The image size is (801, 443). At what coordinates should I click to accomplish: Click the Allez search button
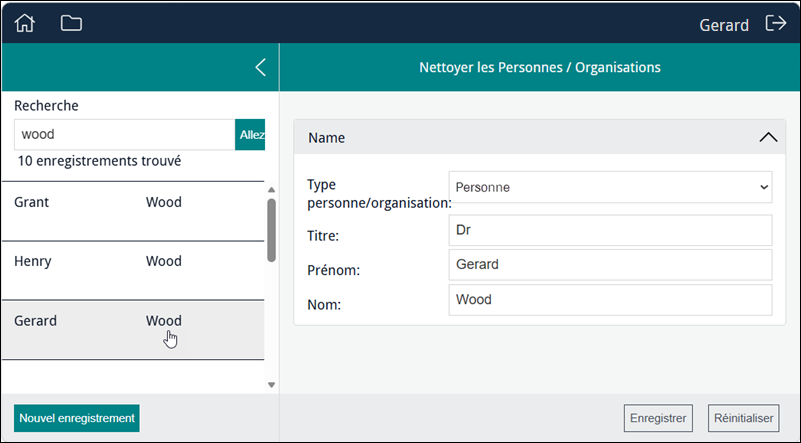[250, 134]
